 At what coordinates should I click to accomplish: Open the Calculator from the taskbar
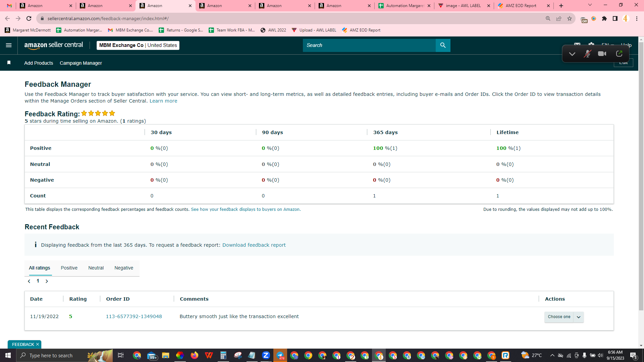pyautogui.click(x=223, y=355)
